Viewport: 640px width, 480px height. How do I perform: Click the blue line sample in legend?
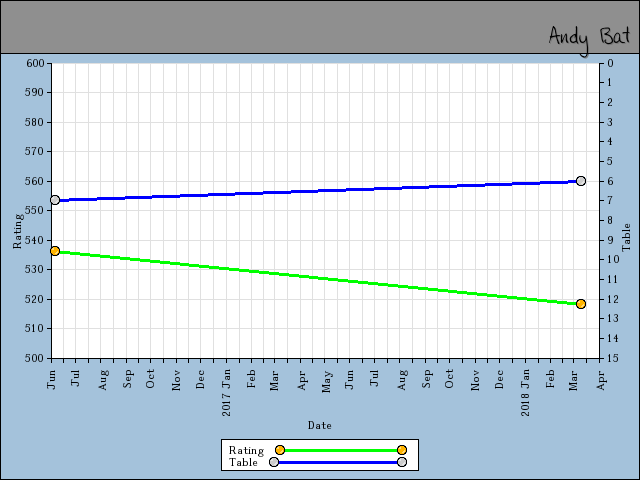(x=338, y=462)
